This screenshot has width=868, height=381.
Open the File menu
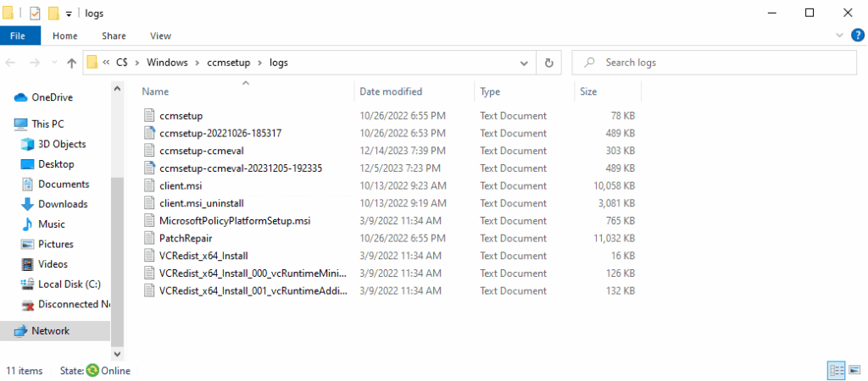tap(18, 36)
